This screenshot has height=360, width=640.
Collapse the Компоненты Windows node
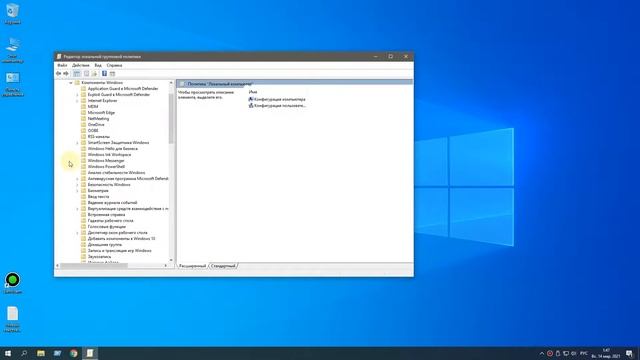tap(71, 83)
